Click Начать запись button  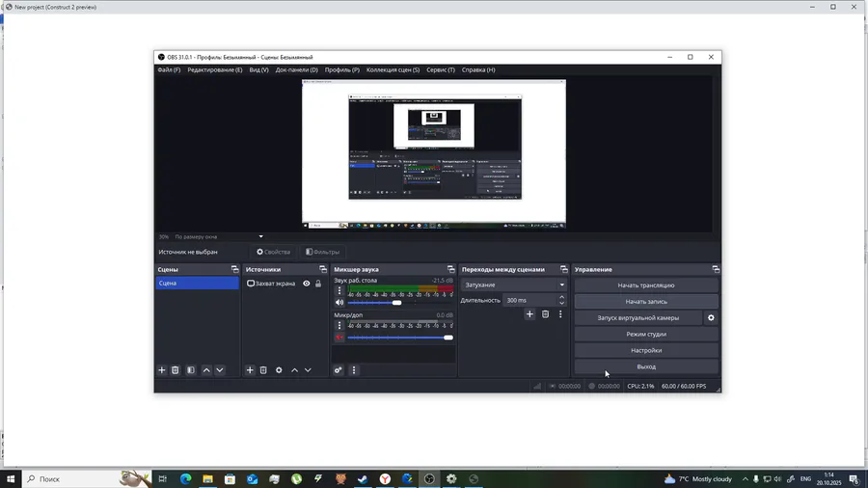646,302
